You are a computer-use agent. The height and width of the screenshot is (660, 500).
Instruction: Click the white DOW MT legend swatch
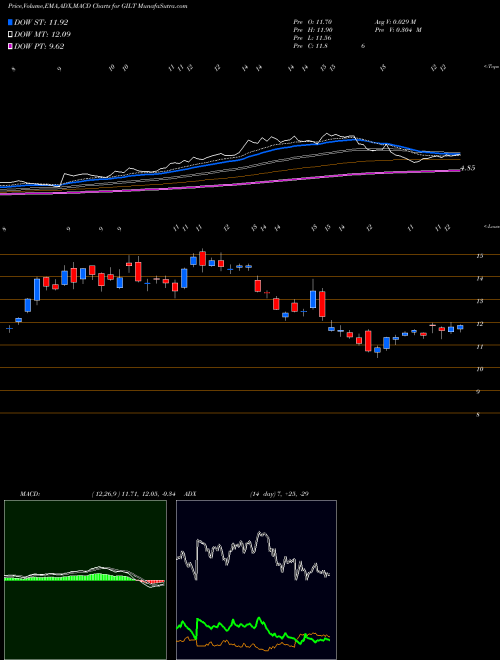(x=10, y=35)
